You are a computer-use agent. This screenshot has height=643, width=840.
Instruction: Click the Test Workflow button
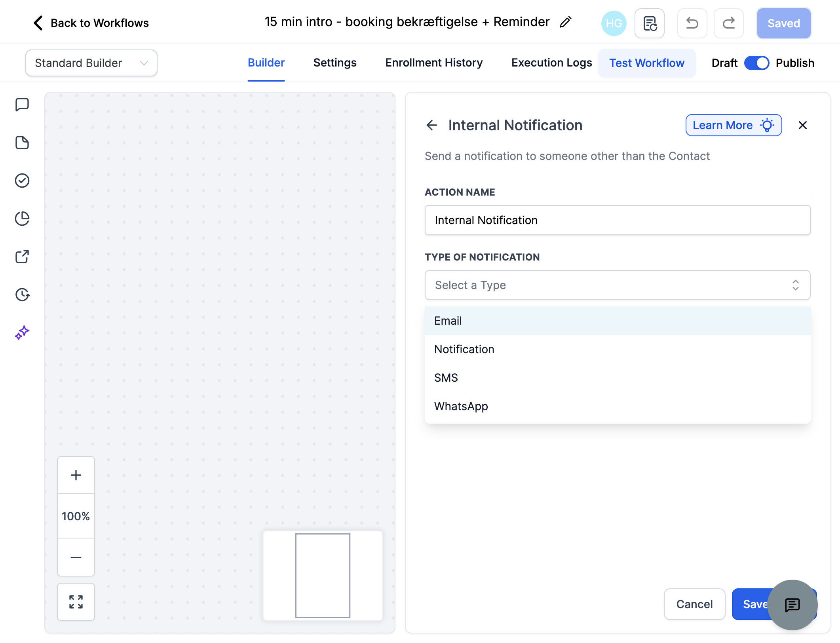647,63
